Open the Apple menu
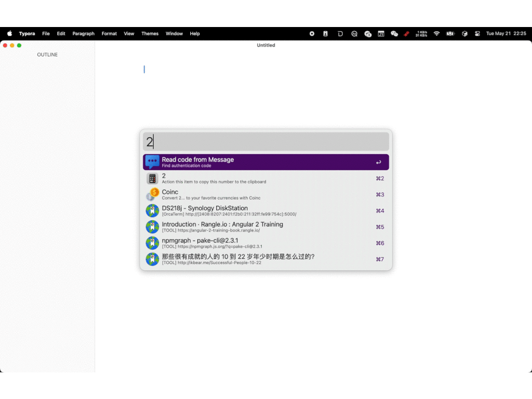The width and height of the screenshot is (532, 399). click(x=9, y=34)
